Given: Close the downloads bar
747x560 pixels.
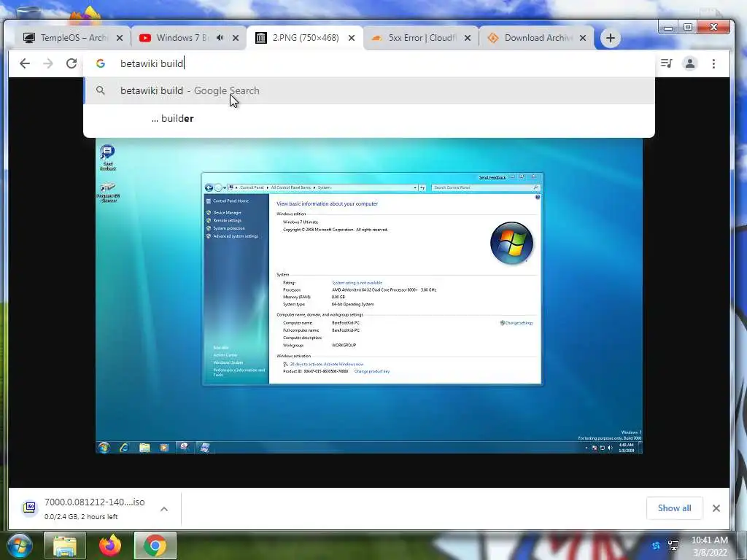Looking at the screenshot, I should (716, 508).
